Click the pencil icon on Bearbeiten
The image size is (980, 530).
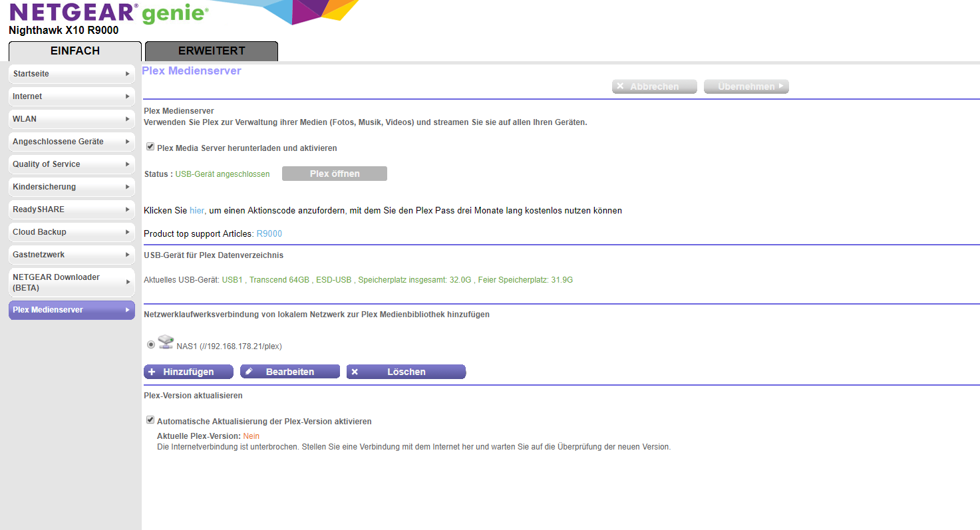coord(249,372)
